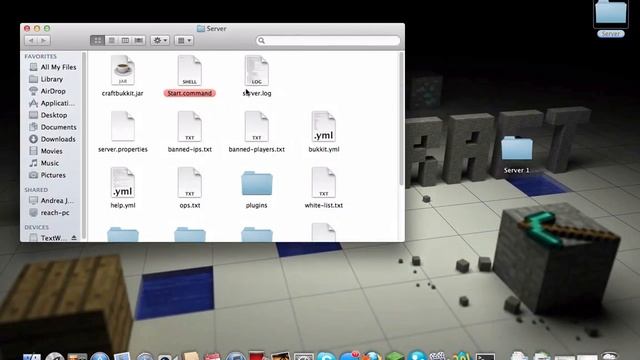Click the Server folder title icon
Image resolution: width=640 pixels, height=360 pixels.
200,29
